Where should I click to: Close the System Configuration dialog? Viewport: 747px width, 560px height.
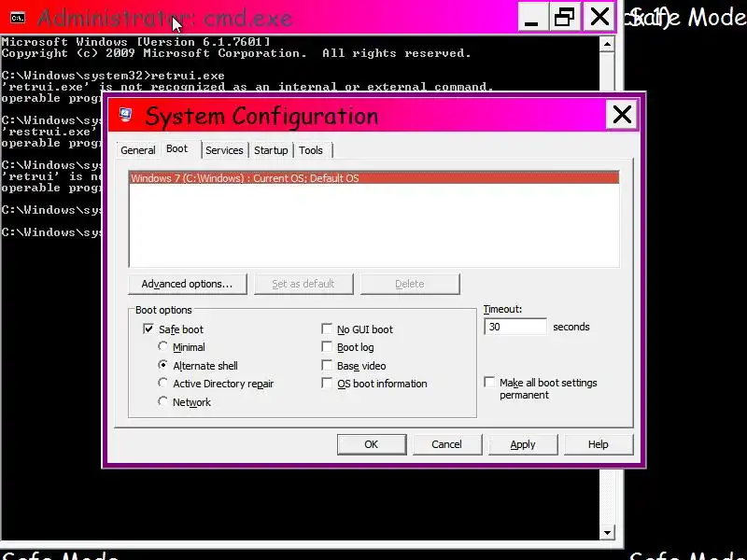click(622, 114)
